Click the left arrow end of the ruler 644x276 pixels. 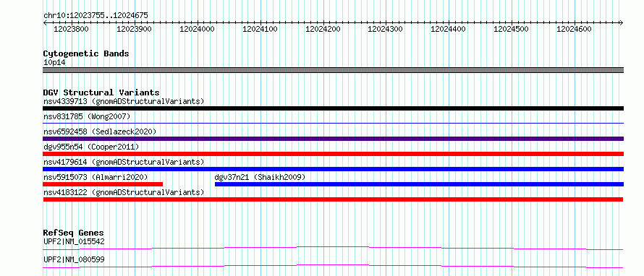pos(45,22)
